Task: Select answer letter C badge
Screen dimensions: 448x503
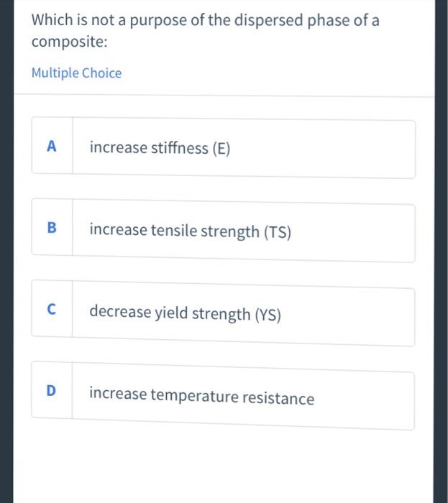Action: coord(52,309)
